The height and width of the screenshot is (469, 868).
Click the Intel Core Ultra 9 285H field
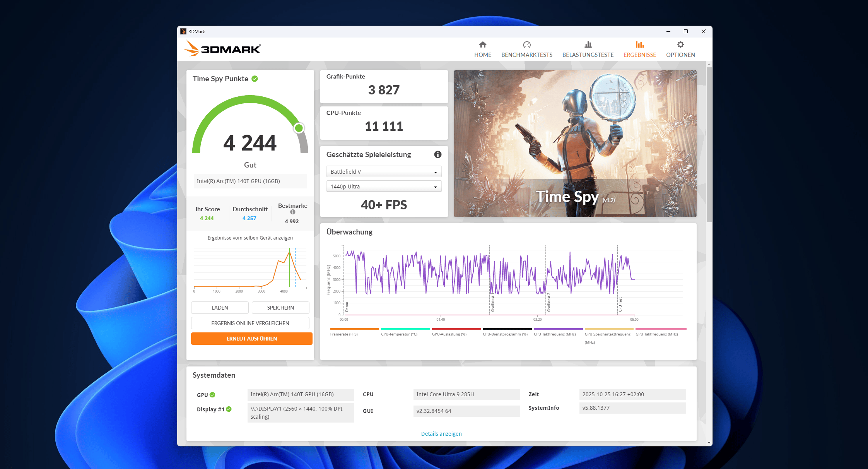pos(467,394)
